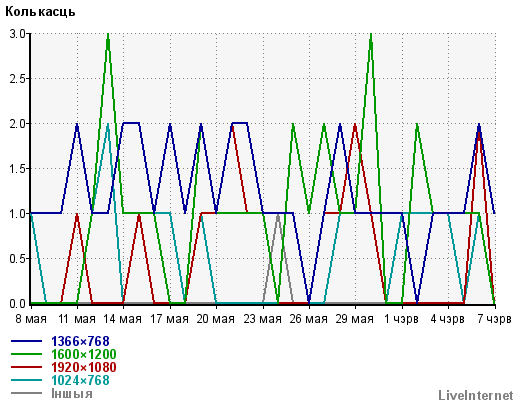This screenshot has height=405, width=520.
Task: Select the 1920×1080 legend entry
Action: click(84, 367)
